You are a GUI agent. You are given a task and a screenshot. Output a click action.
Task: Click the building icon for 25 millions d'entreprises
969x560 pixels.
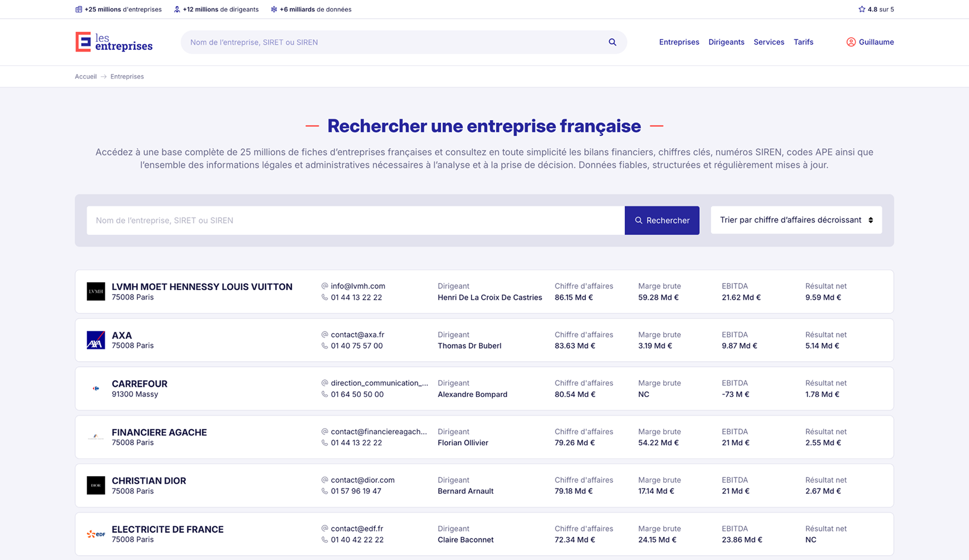(x=79, y=9)
